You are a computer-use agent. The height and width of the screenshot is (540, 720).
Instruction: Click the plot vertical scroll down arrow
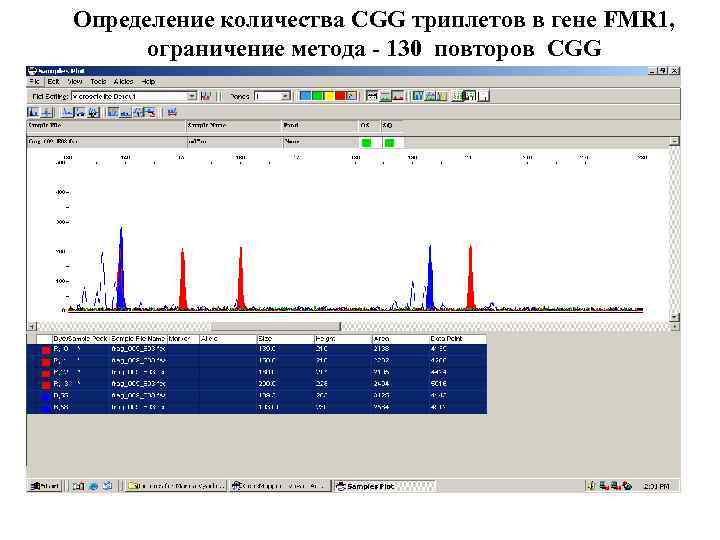point(674,317)
